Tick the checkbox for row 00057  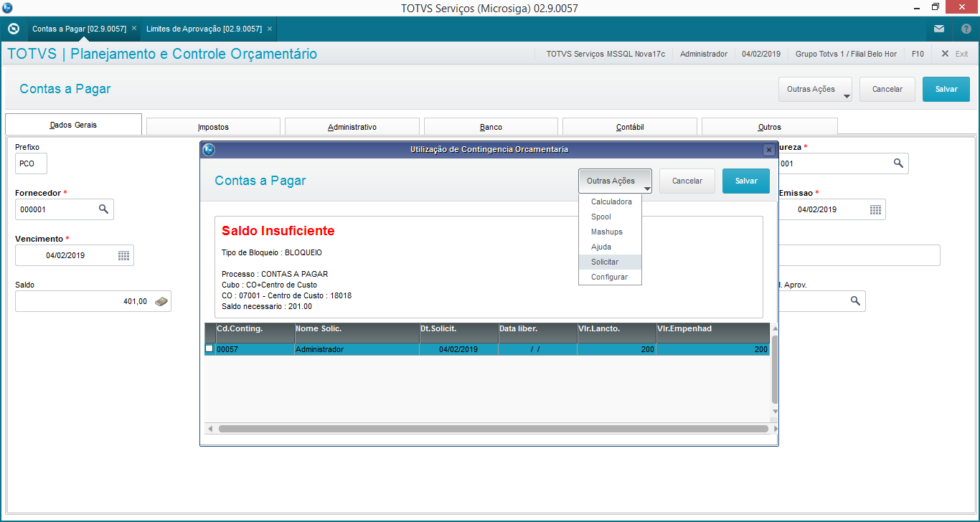209,348
